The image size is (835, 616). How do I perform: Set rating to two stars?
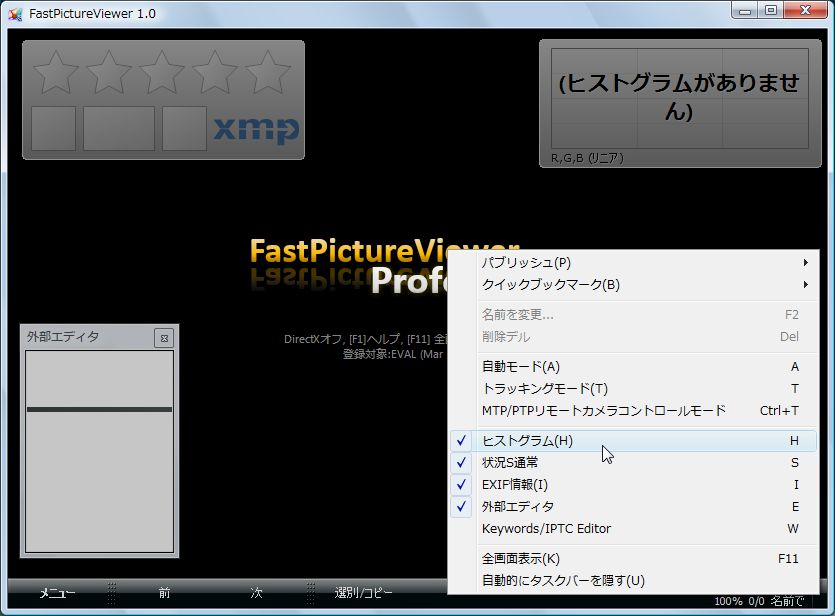tap(109, 72)
